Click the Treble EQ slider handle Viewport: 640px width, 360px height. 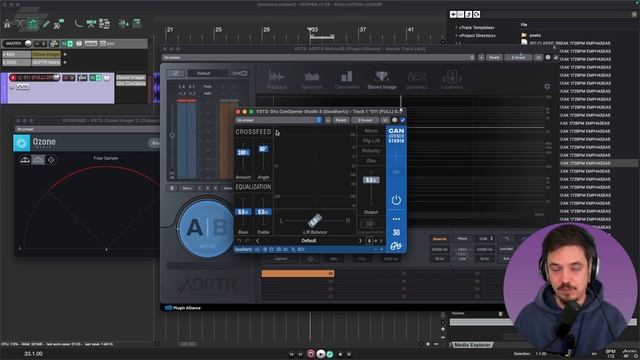click(263, 212)
